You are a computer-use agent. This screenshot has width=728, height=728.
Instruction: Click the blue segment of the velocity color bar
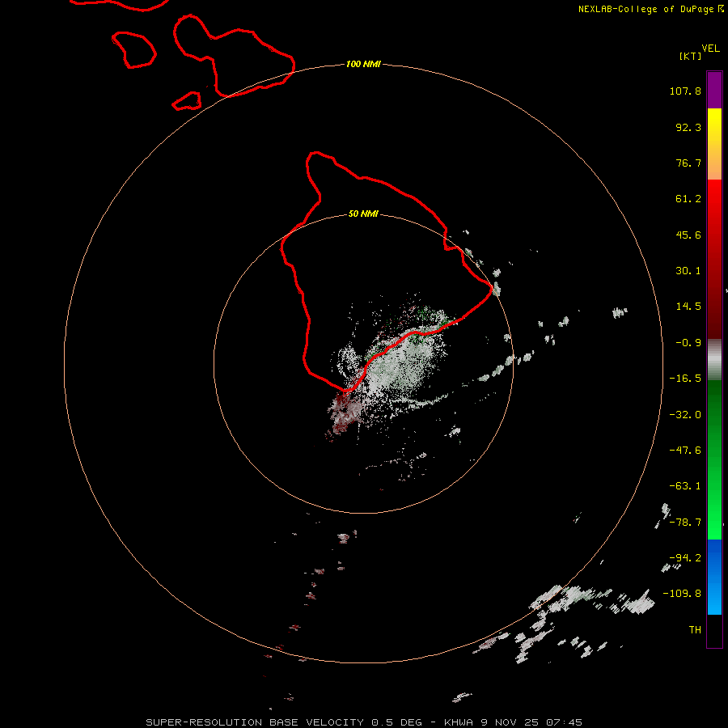pyautogui.click(x=714, y=577)
